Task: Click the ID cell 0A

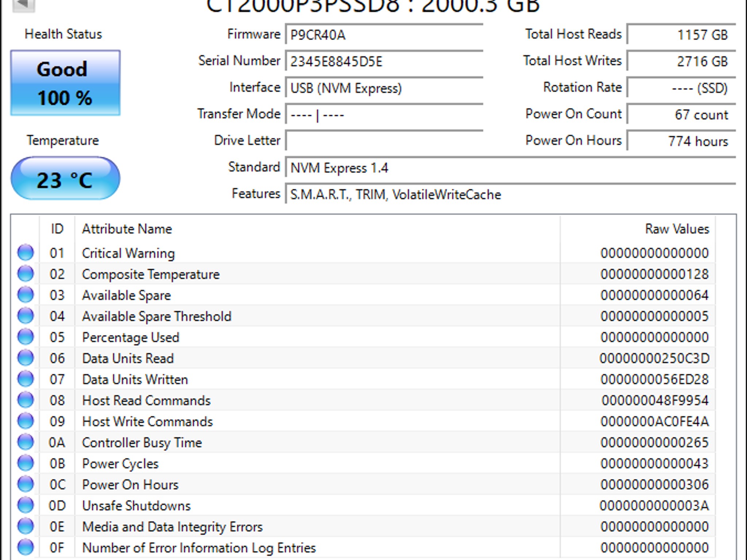Action: pos(57,443)
